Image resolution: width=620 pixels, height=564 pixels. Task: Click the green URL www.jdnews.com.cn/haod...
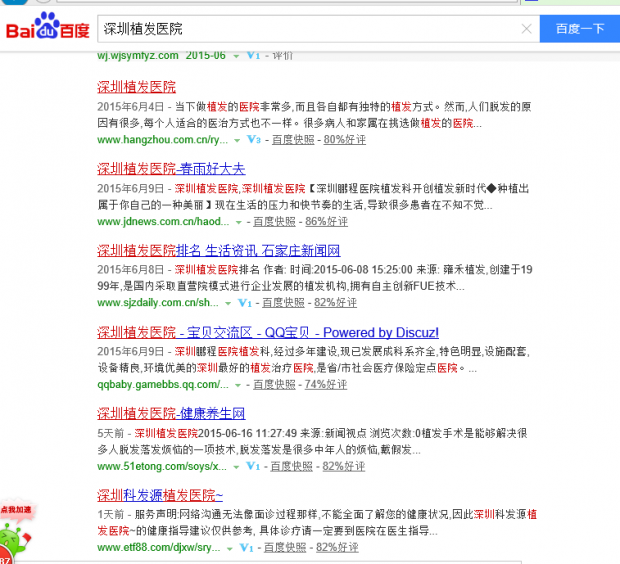(x=163, y=221)
